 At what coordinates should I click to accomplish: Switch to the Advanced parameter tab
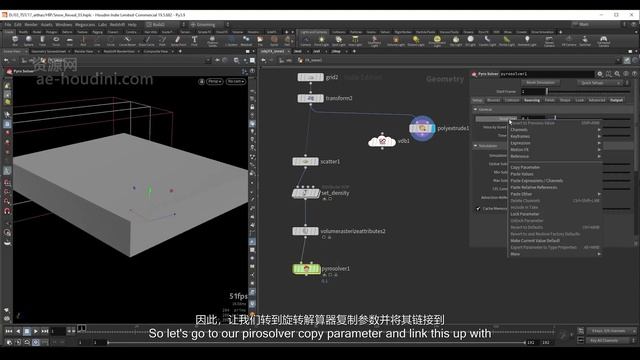pos(597,100)
